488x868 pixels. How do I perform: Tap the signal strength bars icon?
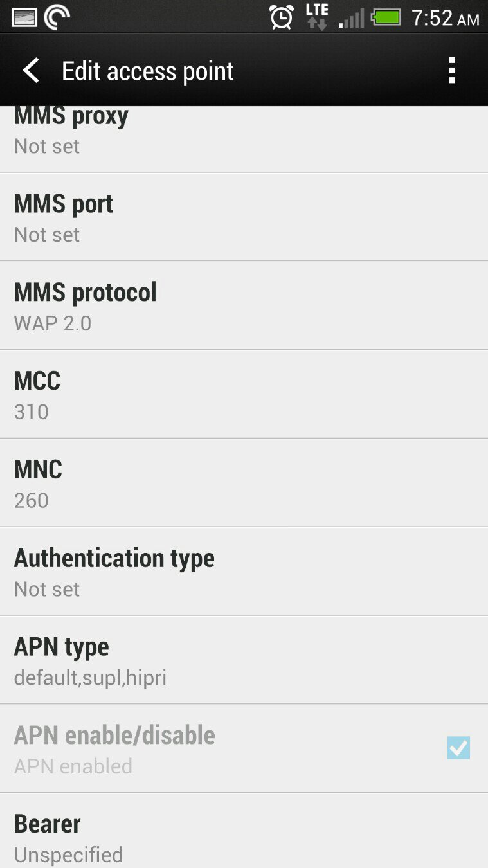click(352, 18)
